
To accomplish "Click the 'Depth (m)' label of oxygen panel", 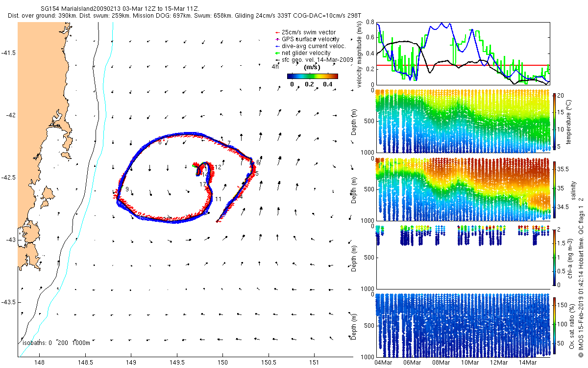I will tap(354, 326).
